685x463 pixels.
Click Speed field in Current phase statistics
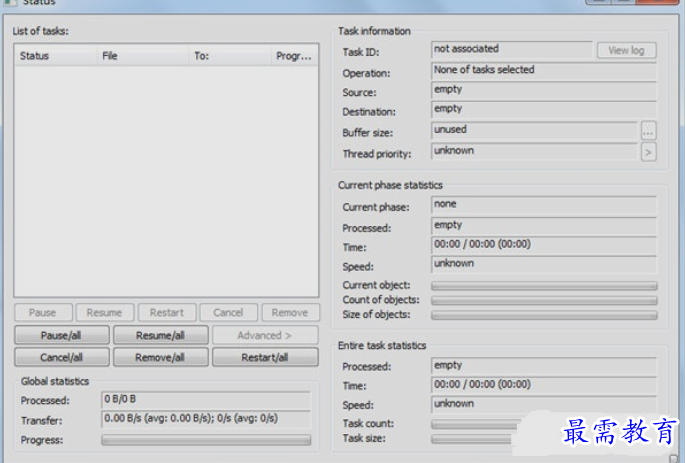click(x=544, y=264)
